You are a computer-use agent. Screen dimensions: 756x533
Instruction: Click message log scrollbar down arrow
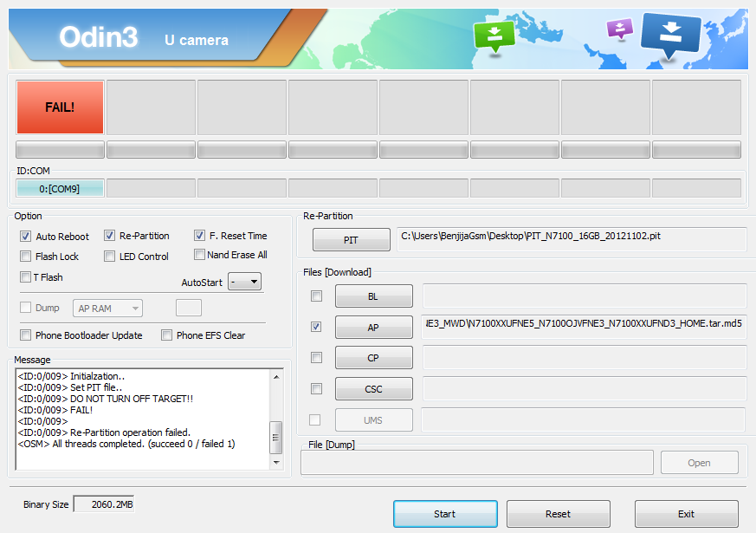pos(276,462)
